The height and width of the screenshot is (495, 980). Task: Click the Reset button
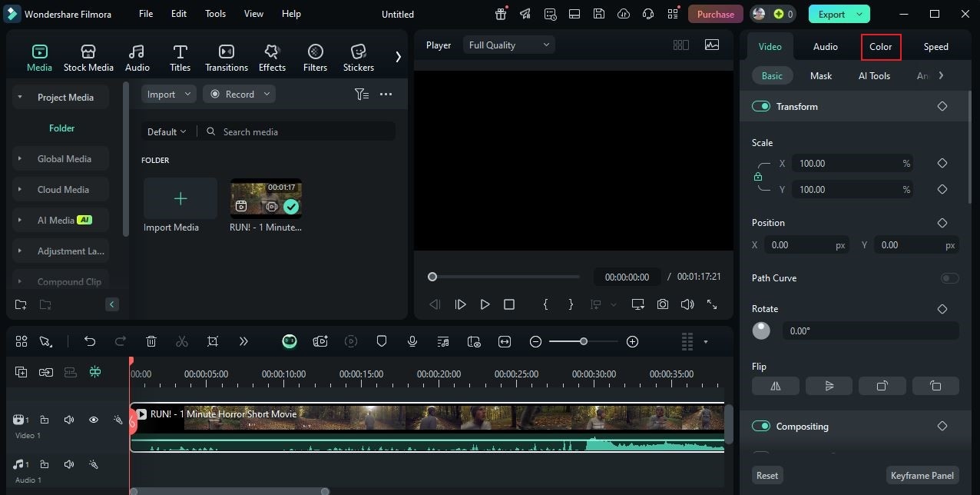coord(767,475)
